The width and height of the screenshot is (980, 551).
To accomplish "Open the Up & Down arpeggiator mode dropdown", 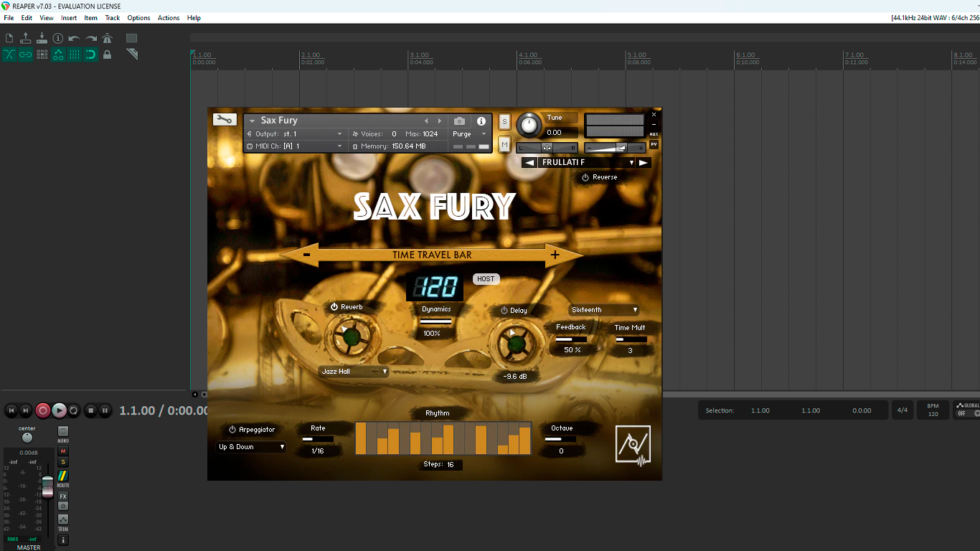I will [x=252, y=447].
